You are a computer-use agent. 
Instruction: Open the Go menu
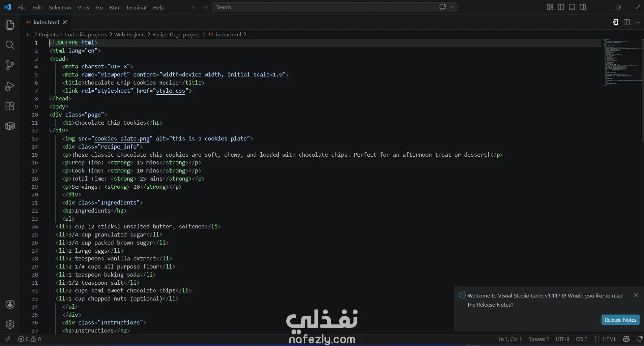pos(99,7)
